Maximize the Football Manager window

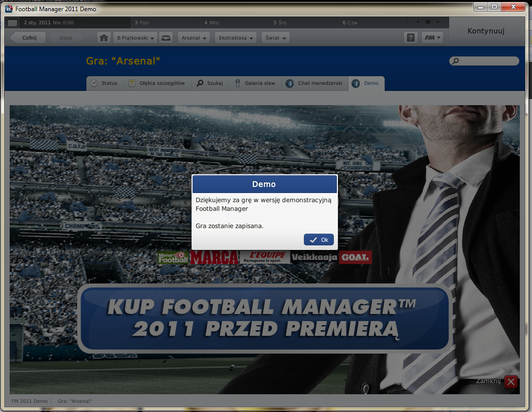pos(494,7)
